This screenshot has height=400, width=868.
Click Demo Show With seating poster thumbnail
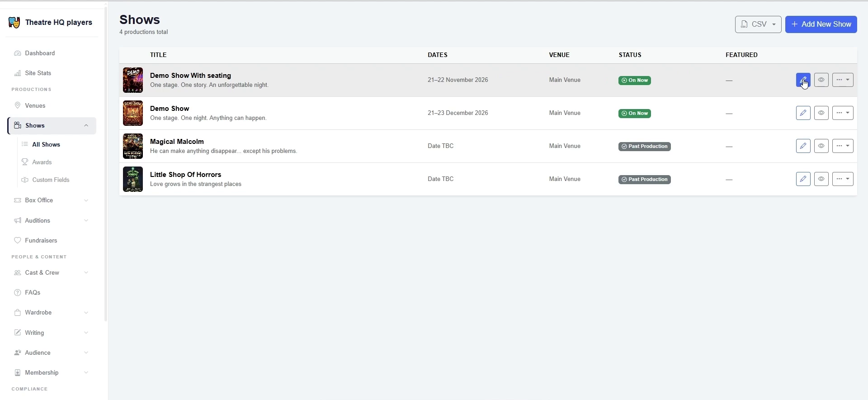click(133, 80)
